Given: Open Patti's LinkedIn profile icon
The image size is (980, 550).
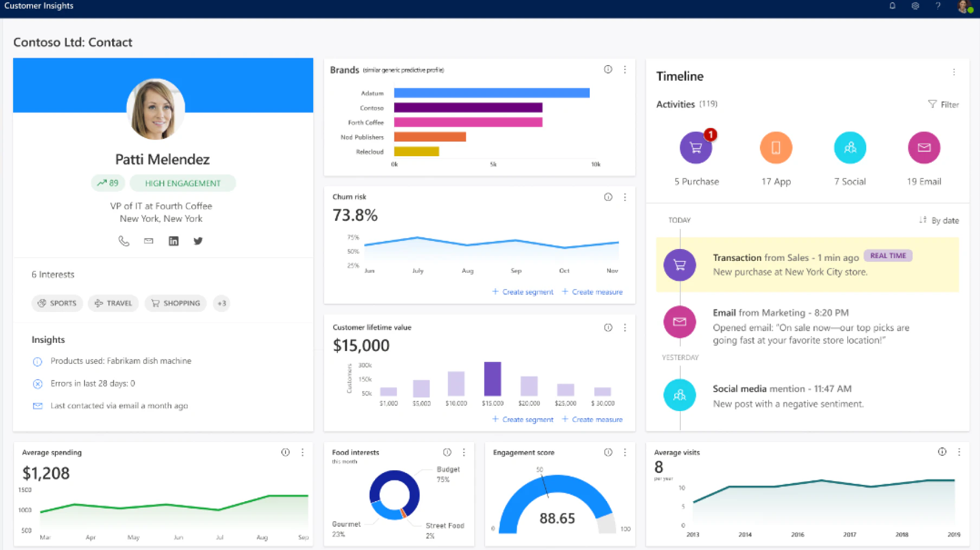Looking at the screenshot, I should 173,241.
